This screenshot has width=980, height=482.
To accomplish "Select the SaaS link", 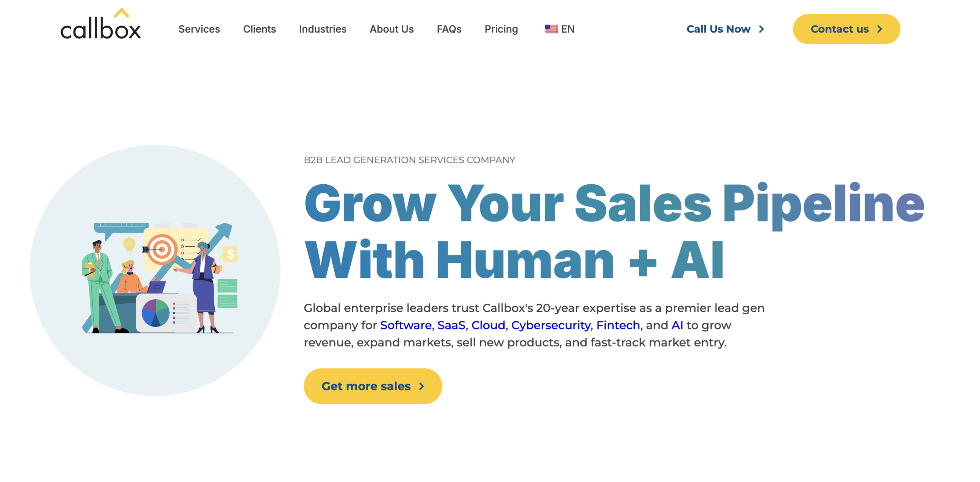I will [x=451, y=325].
